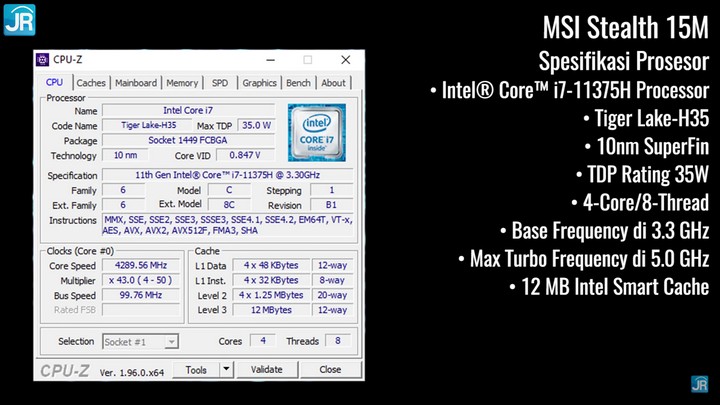Click the Close button at bottom
720x405 pixels.
tap(330, 369)
